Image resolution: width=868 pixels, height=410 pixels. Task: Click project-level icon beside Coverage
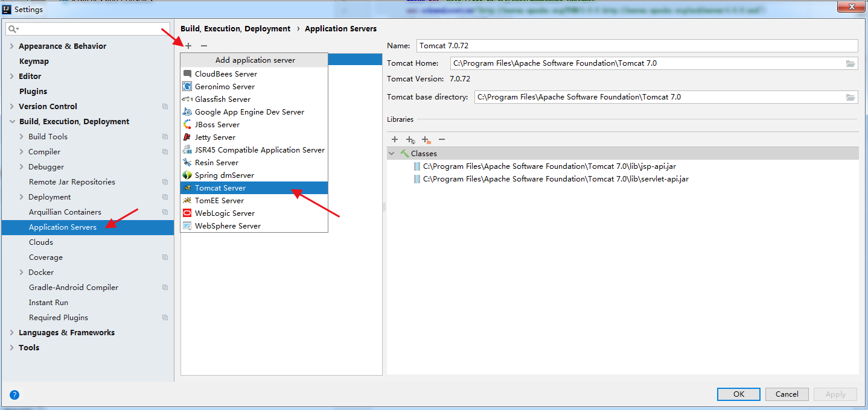[x=165, y=257]
